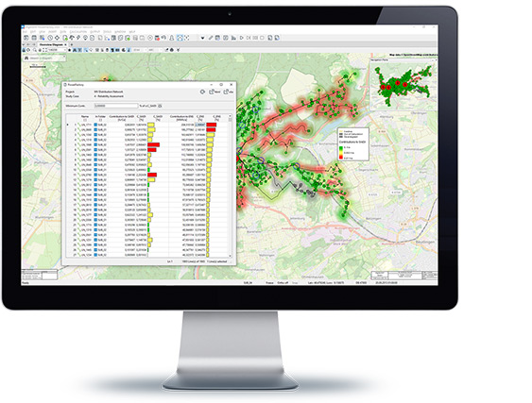Viewport: 532px width, 403px height.
Task: Click the refresh icon in PowerFactory dialog
Action: coord(202,92)
